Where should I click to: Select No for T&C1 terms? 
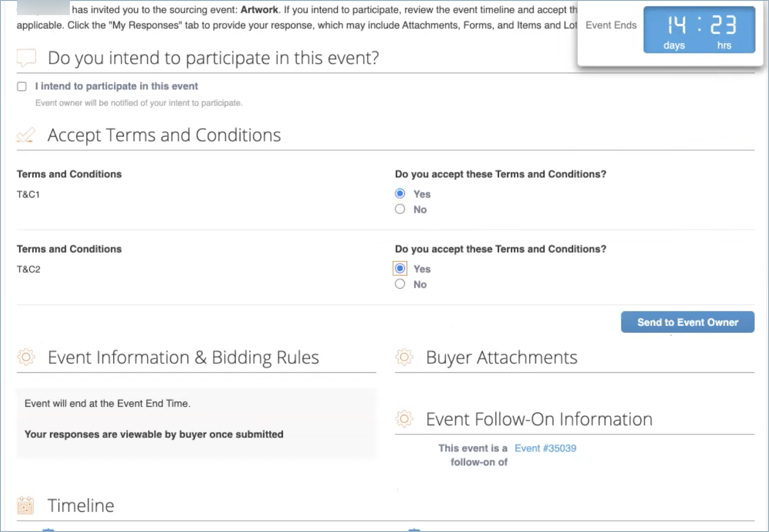point(400,209)
